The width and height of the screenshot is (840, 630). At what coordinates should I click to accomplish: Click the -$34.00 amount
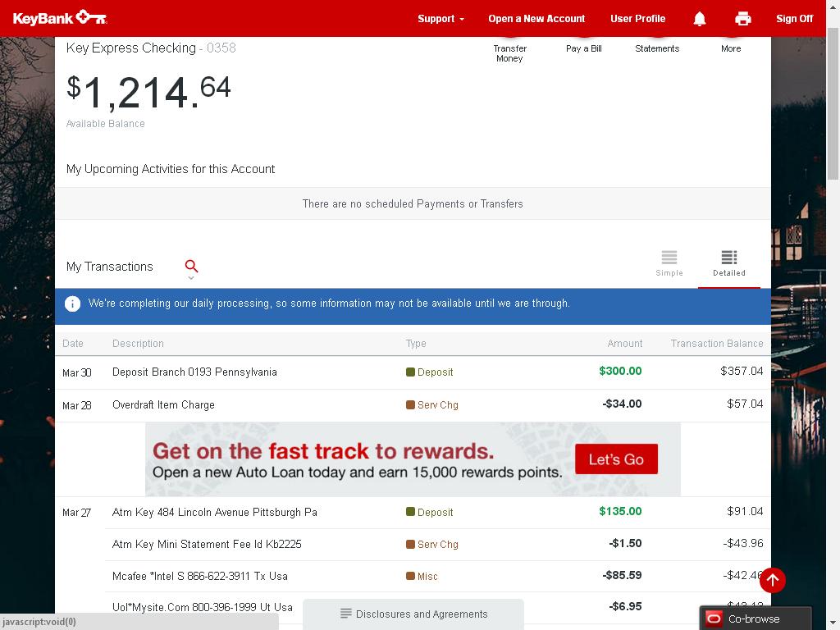point(622,404)
